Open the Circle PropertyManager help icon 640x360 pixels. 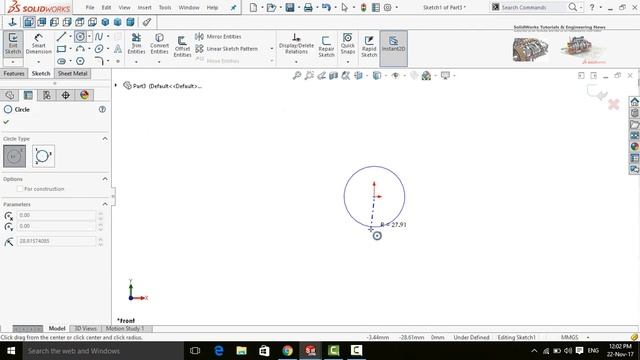click(102, 109)
